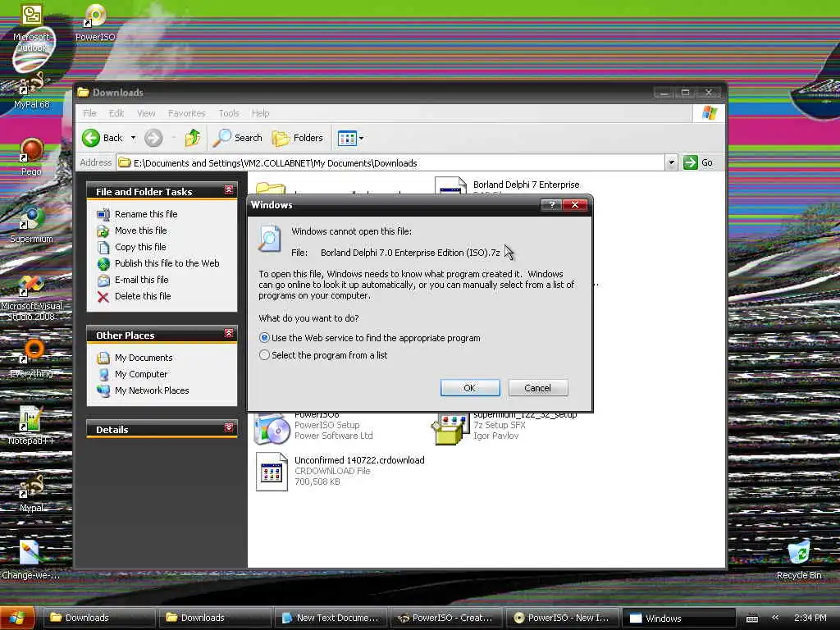
Task: Open the Search toolbar button
Action: pos(238,138)
